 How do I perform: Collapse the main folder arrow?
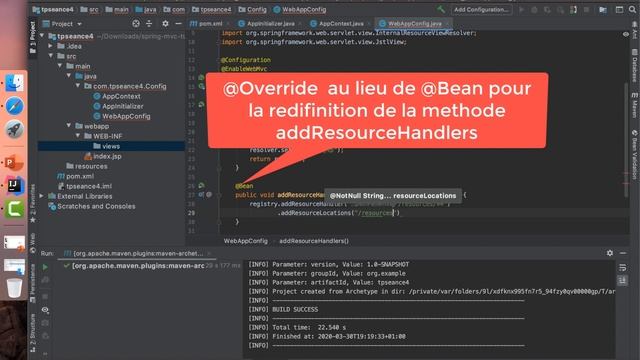pyautogui.click(x=60, y=66)
